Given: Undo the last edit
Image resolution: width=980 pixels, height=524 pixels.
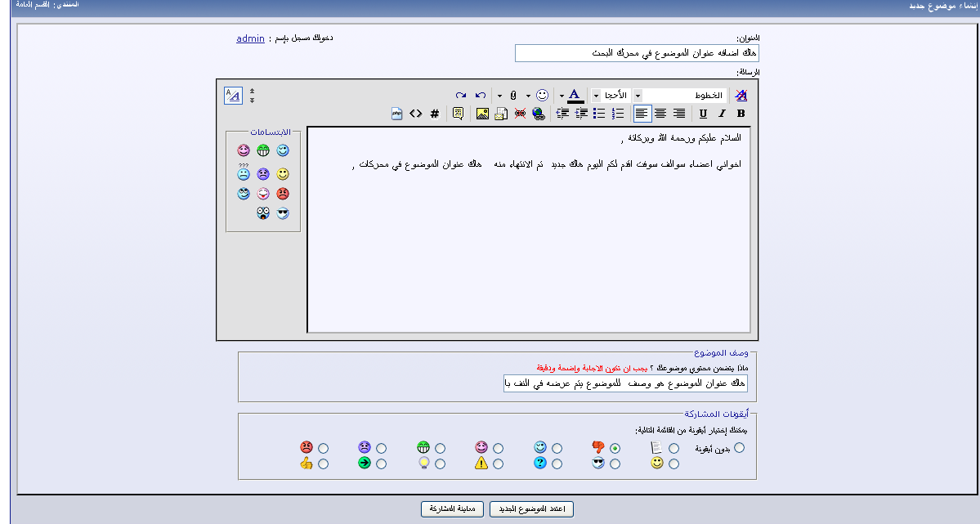Looking at the screenshot, I should pos(481,96).
